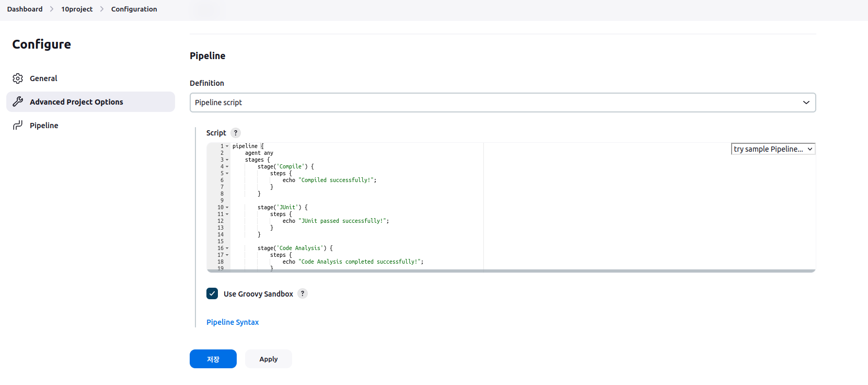Place cursor on the 'agent any' line
This screenshot has width=868, height=385.
click(x=259, y=153)
